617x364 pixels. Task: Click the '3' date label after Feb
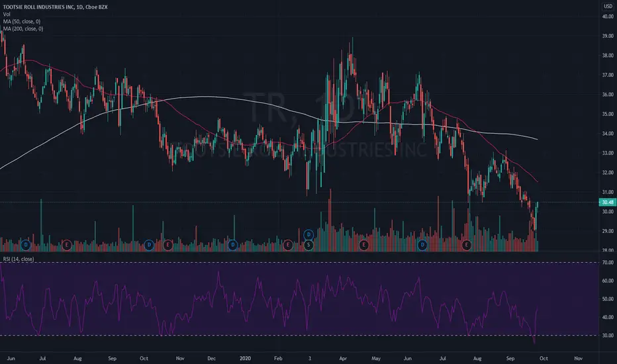point(309,359)
